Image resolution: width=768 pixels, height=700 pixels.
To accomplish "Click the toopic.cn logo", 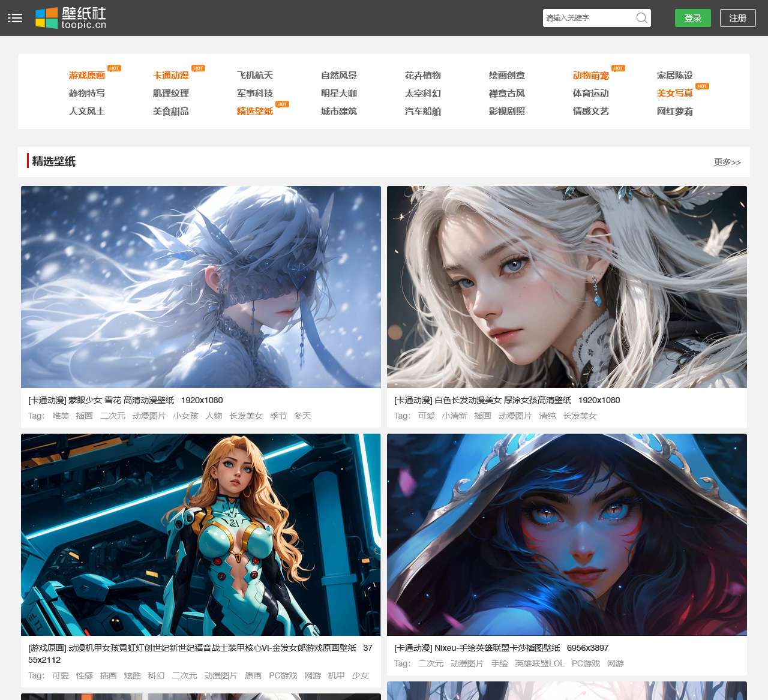I will (71, 18).
